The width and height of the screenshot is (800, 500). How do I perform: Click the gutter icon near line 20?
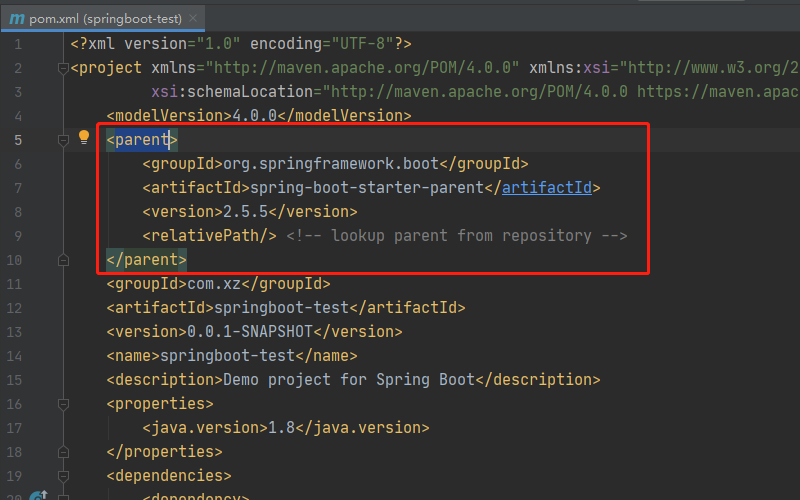click(38, 495)
